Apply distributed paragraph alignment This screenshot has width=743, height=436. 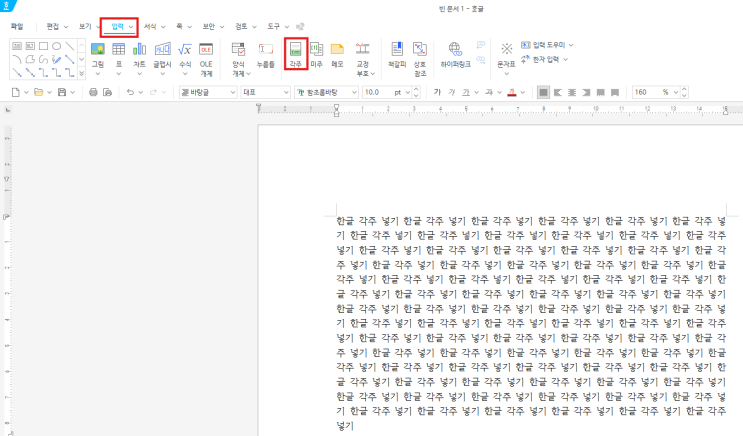(600, 92)
